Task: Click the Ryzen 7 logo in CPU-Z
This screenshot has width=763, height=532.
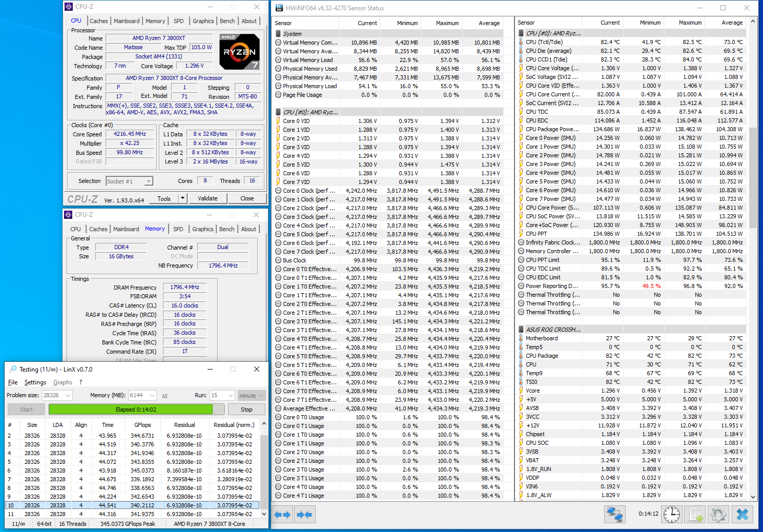Action: (239, 52)
